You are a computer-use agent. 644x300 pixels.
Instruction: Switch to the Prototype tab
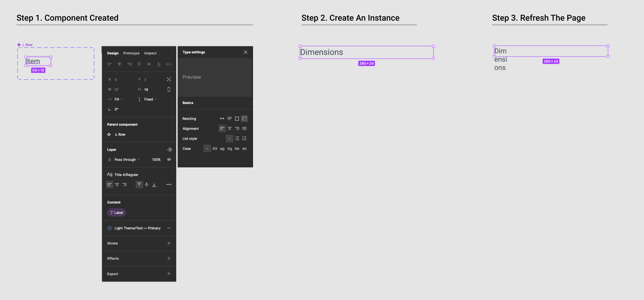[131, 53]
